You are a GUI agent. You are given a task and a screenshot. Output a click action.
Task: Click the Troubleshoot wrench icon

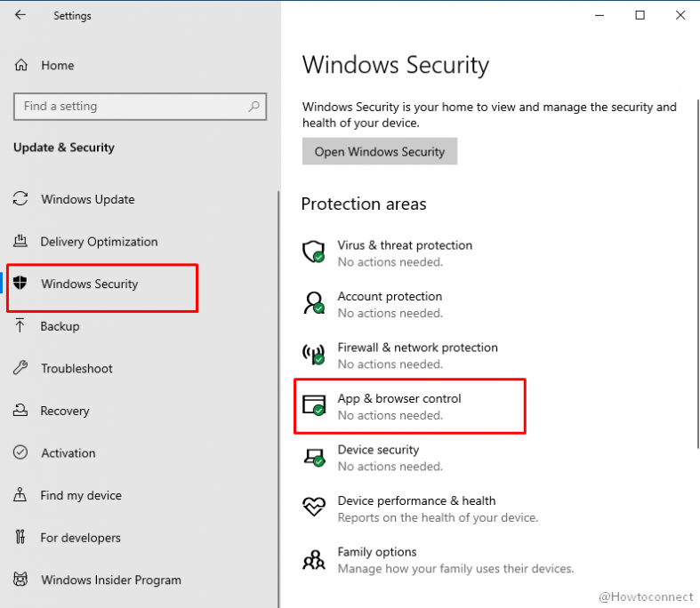point(20,368)
